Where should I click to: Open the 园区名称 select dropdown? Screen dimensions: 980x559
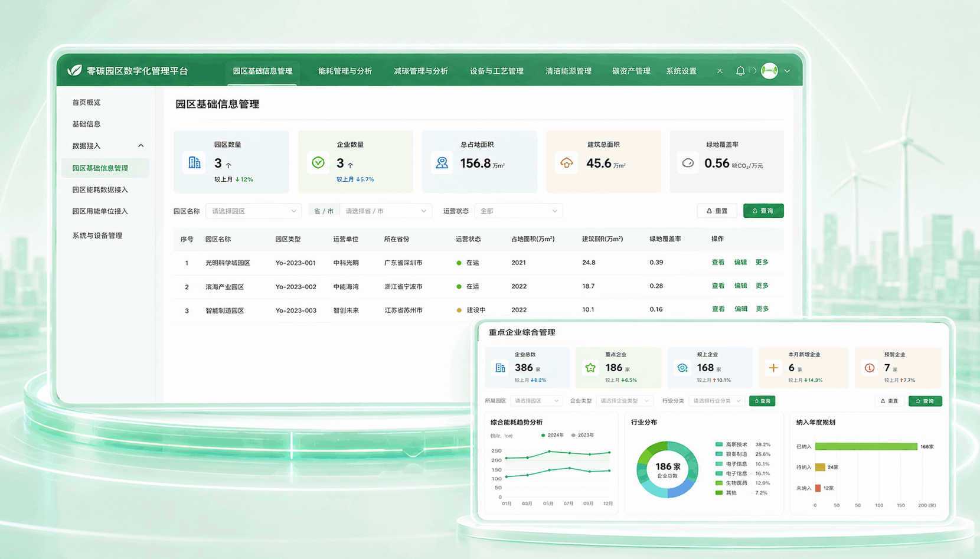[253, 211]
